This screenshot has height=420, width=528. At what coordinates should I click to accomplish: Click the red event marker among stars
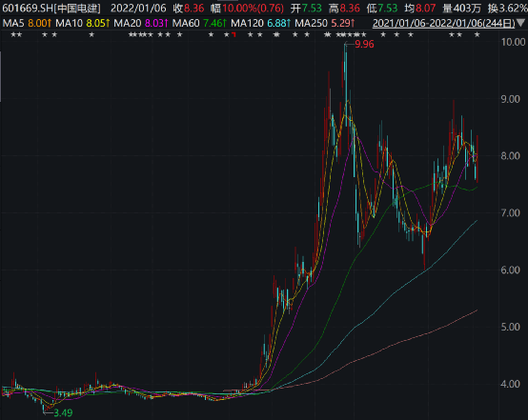tap(234, 34)
